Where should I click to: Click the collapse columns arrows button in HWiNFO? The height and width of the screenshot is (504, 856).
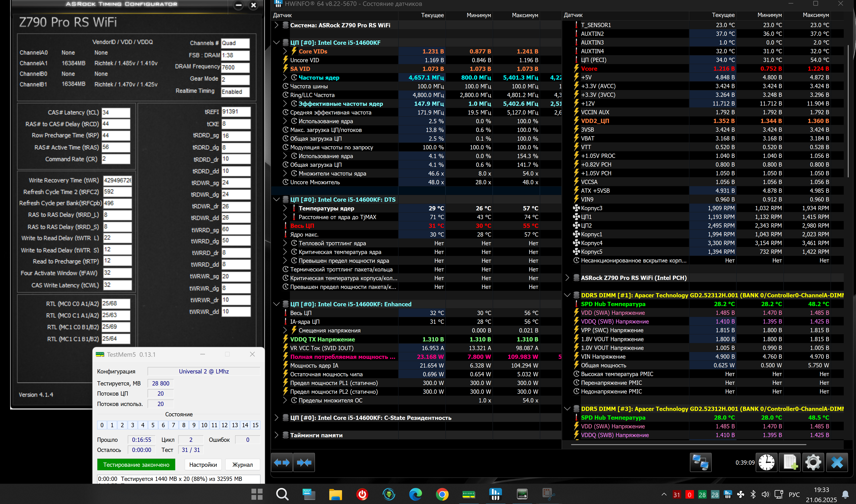(x=304, y=462)
